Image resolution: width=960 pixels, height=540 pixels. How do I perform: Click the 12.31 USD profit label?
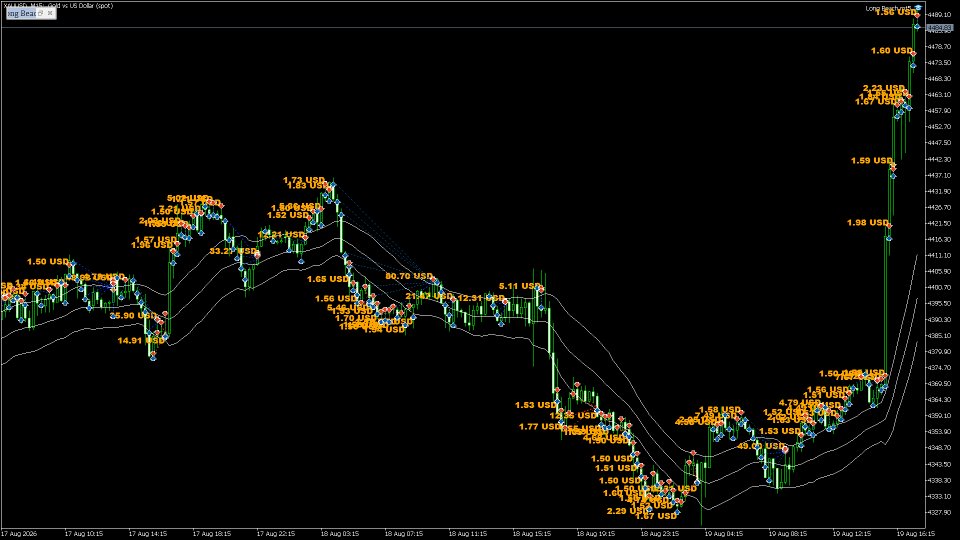(481, 298)
